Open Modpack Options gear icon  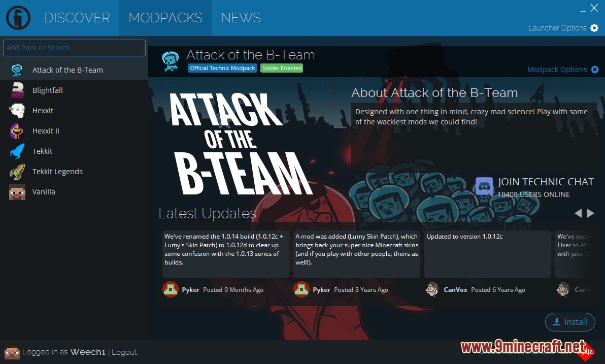[x=595, y=70]
